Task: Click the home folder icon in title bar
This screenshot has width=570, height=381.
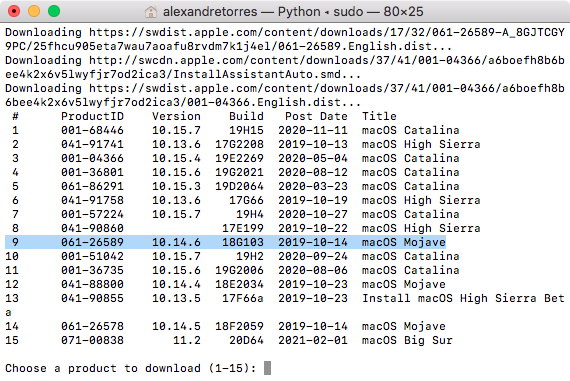Action: (151, 12)
